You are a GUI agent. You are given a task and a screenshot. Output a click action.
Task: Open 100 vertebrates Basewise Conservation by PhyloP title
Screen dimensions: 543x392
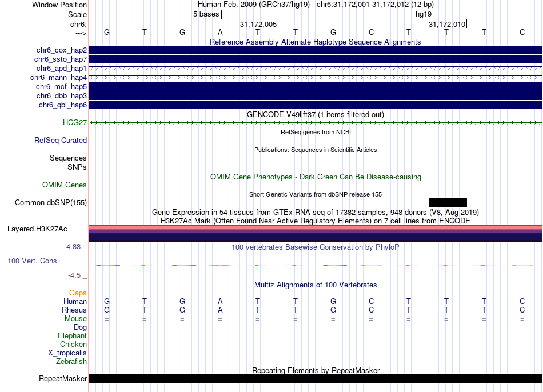(316, 247)
